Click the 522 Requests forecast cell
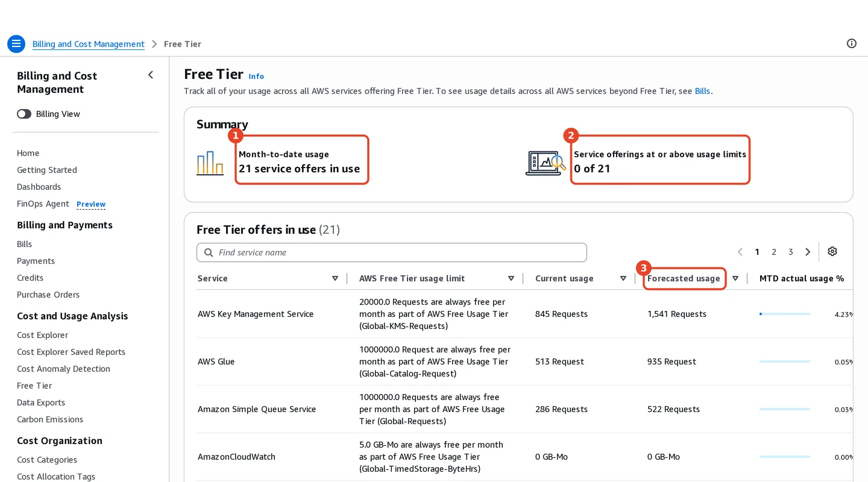 [673, 409]
